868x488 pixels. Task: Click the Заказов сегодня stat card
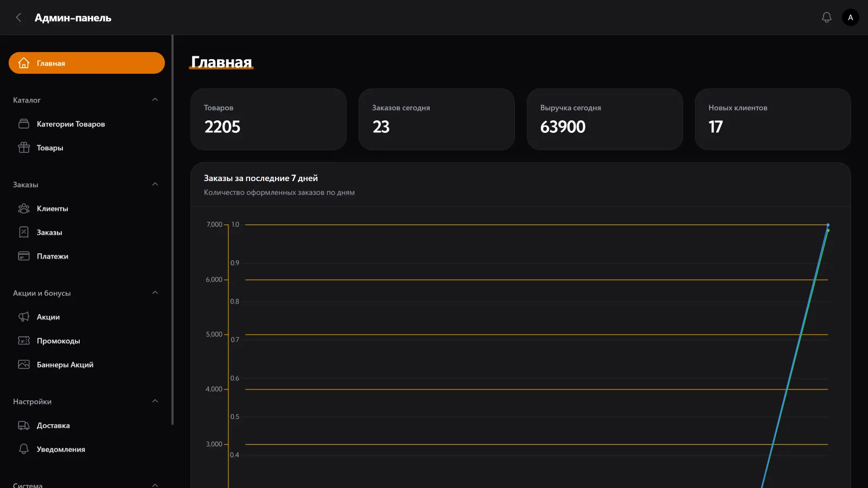coord(436,119)
